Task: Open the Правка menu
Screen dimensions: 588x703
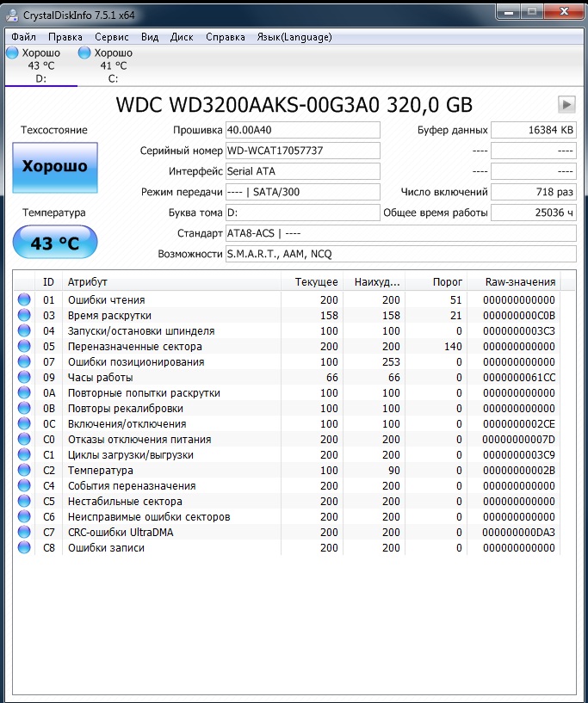Action: pyautogui.click(x=65, y=37)
